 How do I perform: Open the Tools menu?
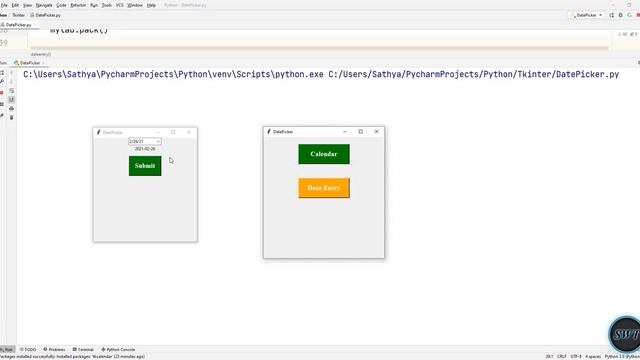tap(107, 5)
